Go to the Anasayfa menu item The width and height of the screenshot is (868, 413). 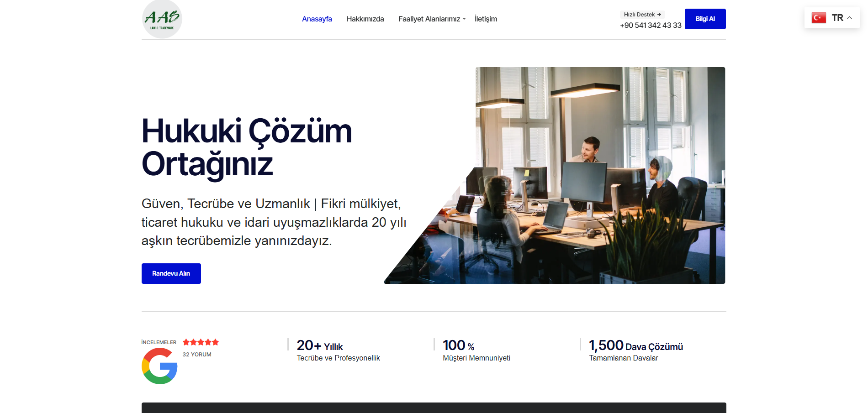point(317,19)
